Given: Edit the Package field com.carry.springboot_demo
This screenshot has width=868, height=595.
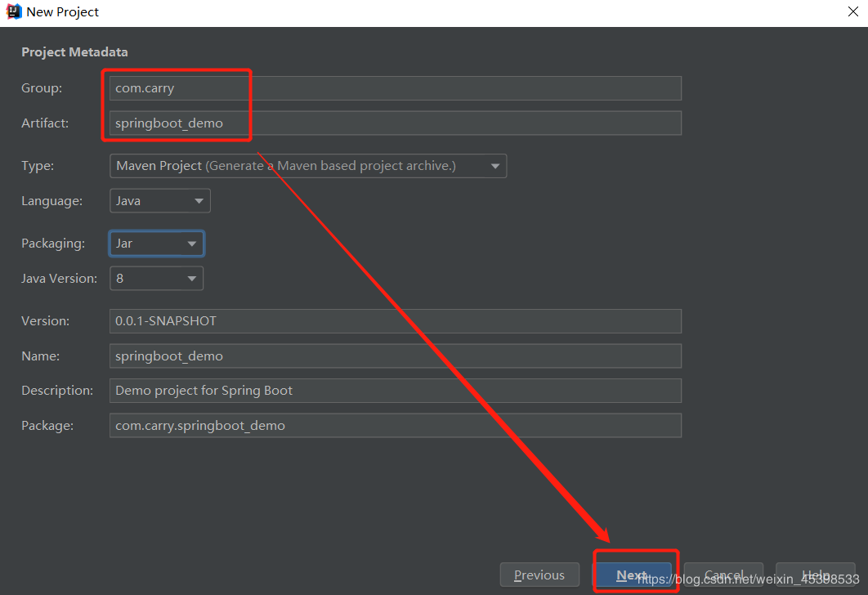Looking at the screenshot, I should coord(396,426).
